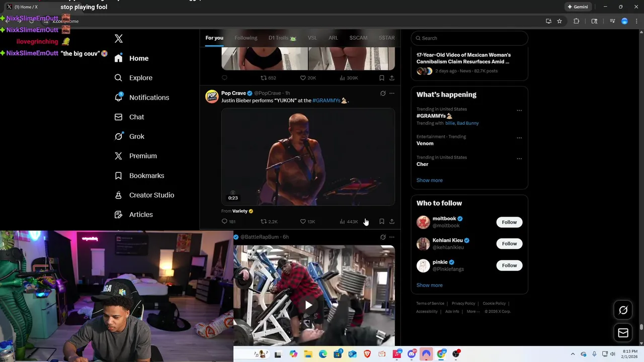
Task: Switch to the SSCAM tab
Action: (x=358, y=38)
